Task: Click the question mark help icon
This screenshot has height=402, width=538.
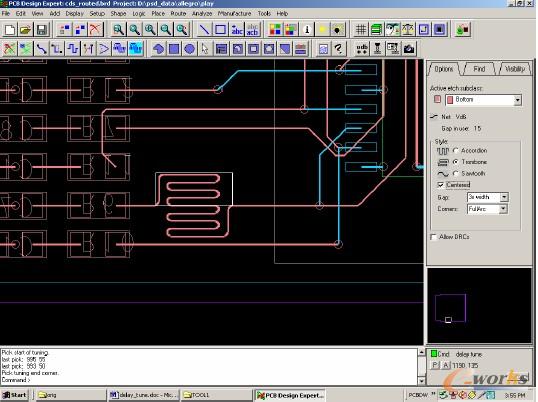Action: click(x=339, y=49)
